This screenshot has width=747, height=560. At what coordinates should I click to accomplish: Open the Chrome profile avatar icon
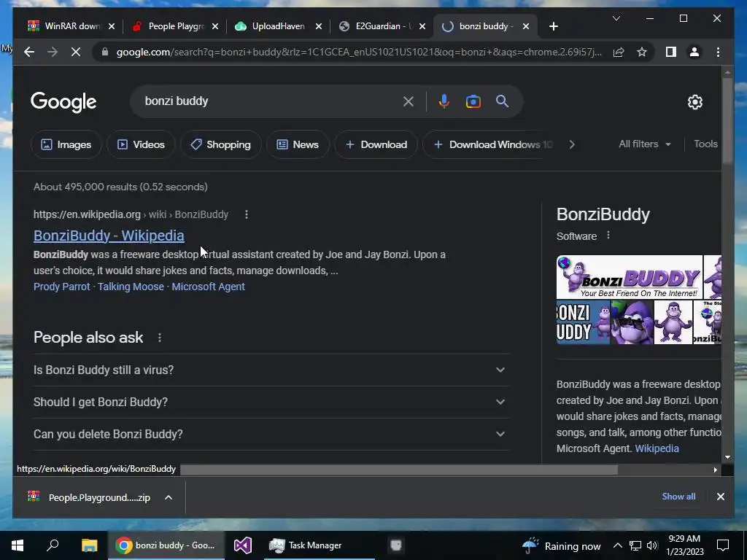(x=694, y=52)
